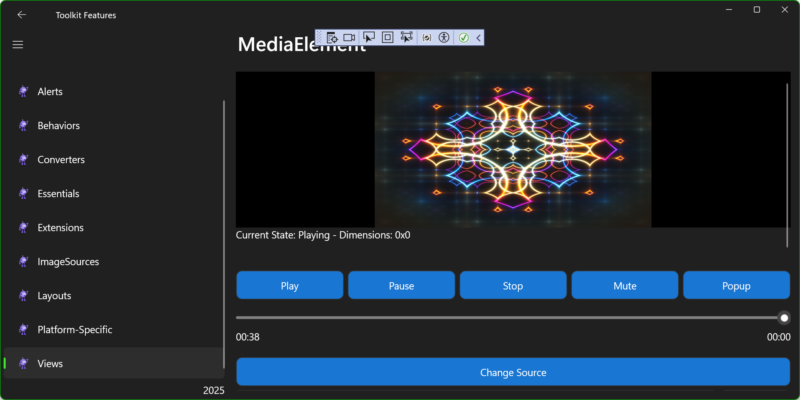Grab the debug toolbar drag handle

(319, 38)
